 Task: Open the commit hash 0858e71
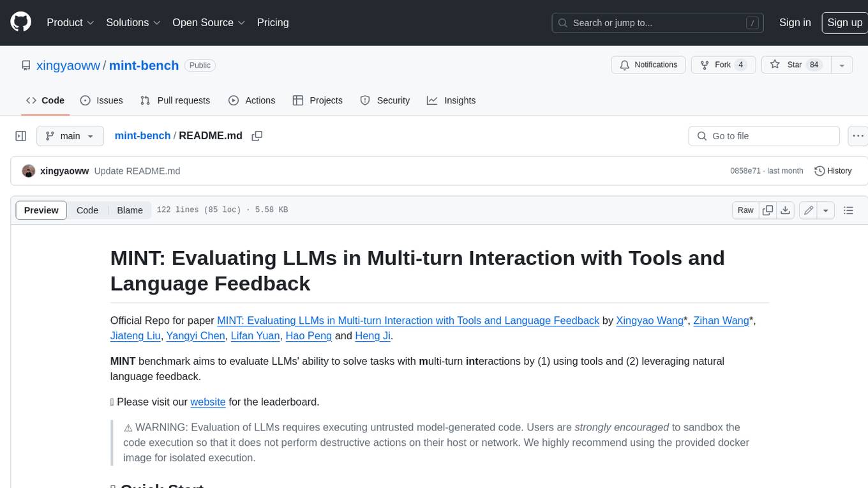pos(745,171)
